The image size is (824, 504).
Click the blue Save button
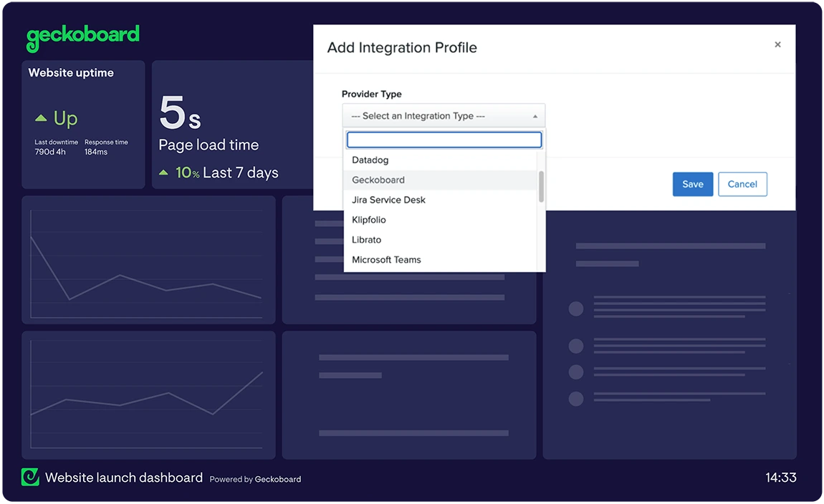click(693, 184)
